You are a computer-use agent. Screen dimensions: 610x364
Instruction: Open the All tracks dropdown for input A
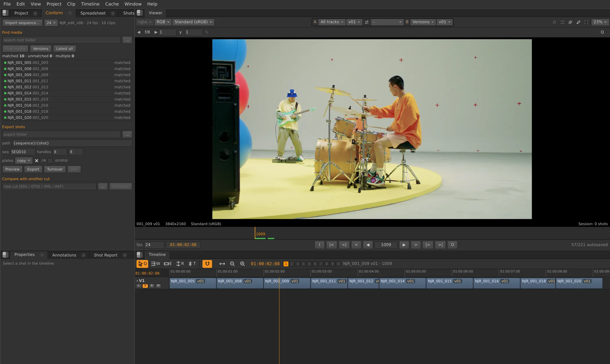332,22
